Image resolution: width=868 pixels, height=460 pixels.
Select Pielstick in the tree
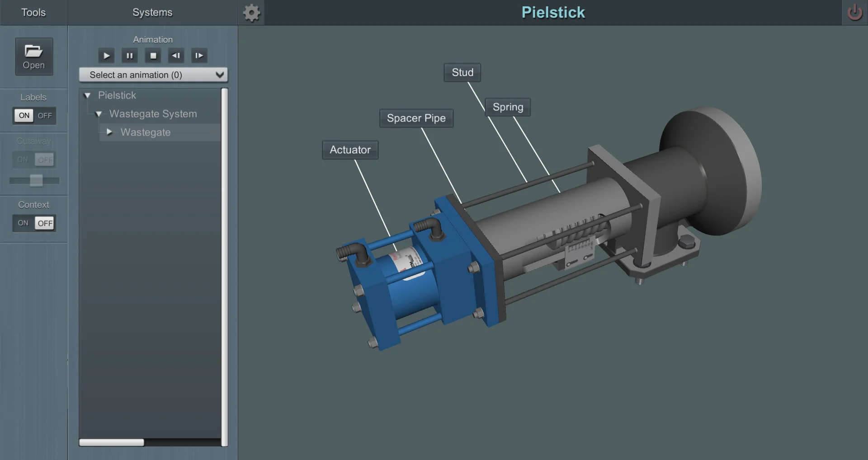(x=117, y=95)
